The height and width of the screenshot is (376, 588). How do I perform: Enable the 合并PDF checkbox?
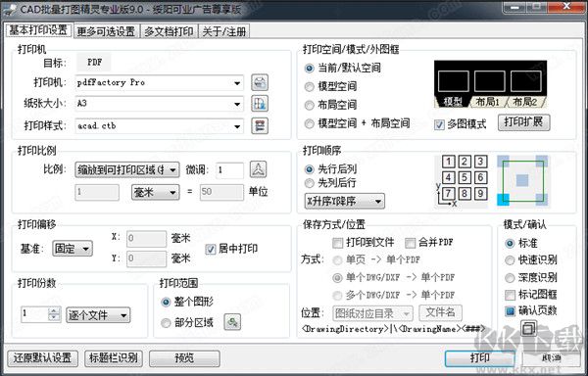click(411, 243)
